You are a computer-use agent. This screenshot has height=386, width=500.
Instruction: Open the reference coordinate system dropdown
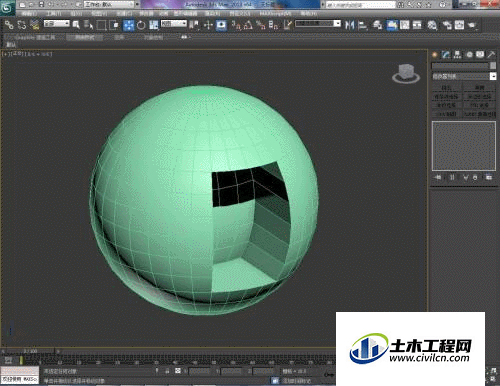174,23
